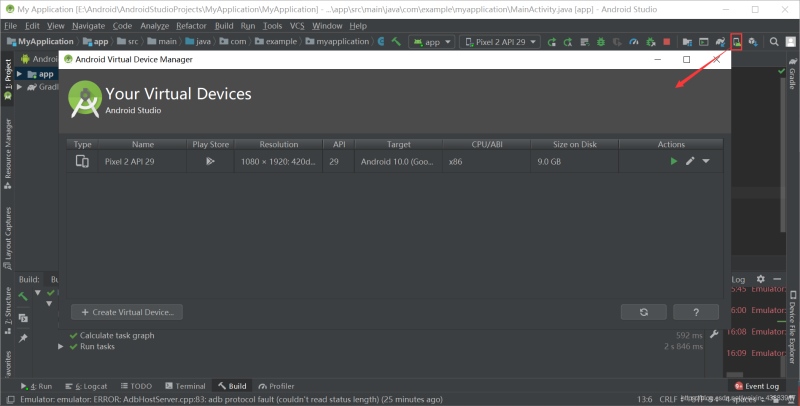Sort devices by Size on Disk header
The width and height of the screenshot is (800, 406).
(x=574, y=144)
